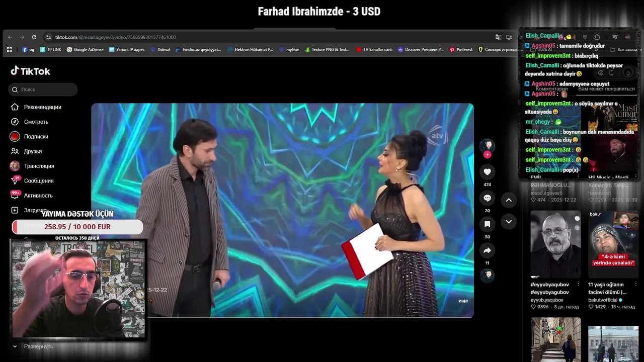644x362 pixels.
Task: Open eyyub.yaqubov profile link
Action: point(547,300)
